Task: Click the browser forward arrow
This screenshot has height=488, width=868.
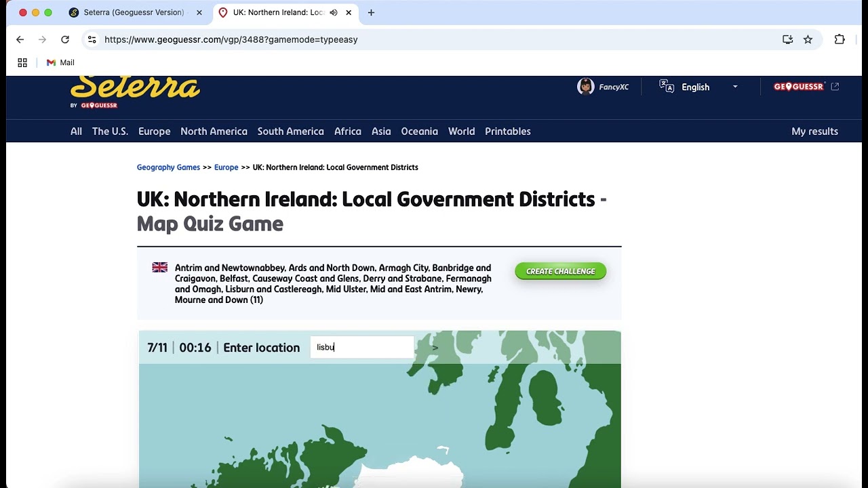Action: coord(42,39)
